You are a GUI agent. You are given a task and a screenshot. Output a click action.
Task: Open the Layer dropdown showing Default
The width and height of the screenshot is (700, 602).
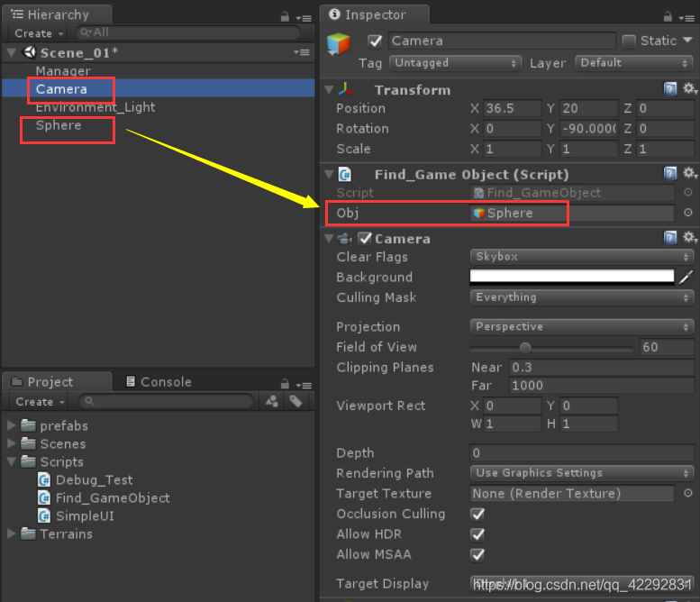[634, 63]
